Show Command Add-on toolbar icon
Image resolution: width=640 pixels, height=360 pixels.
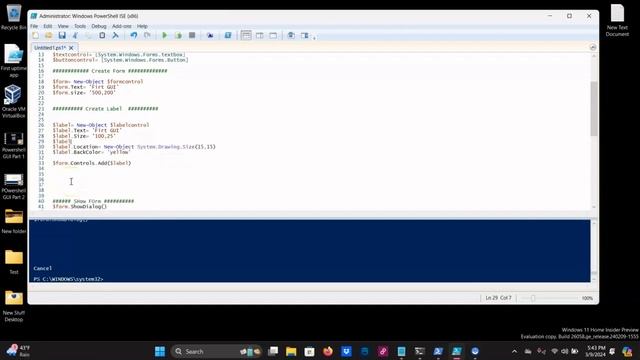304,36
